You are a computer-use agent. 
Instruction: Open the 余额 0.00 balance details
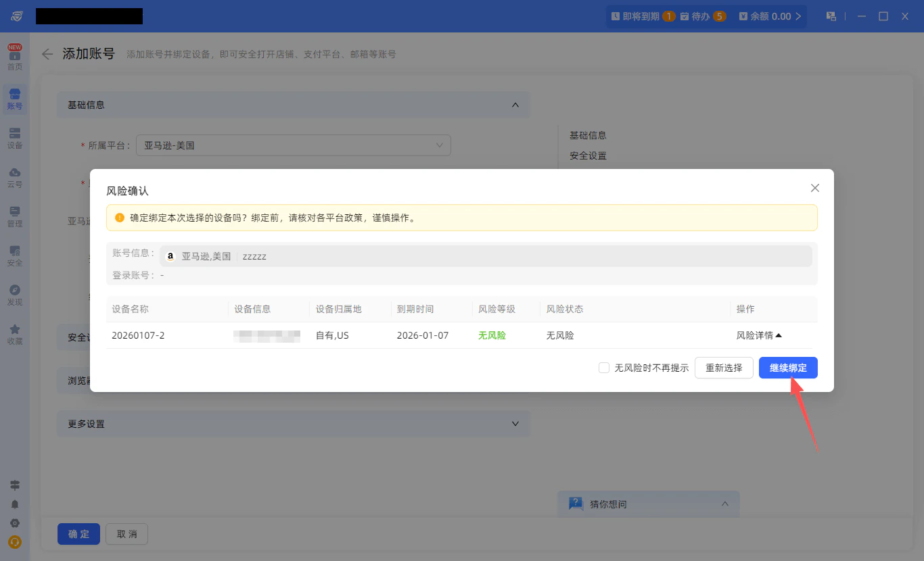pos(770,16)
